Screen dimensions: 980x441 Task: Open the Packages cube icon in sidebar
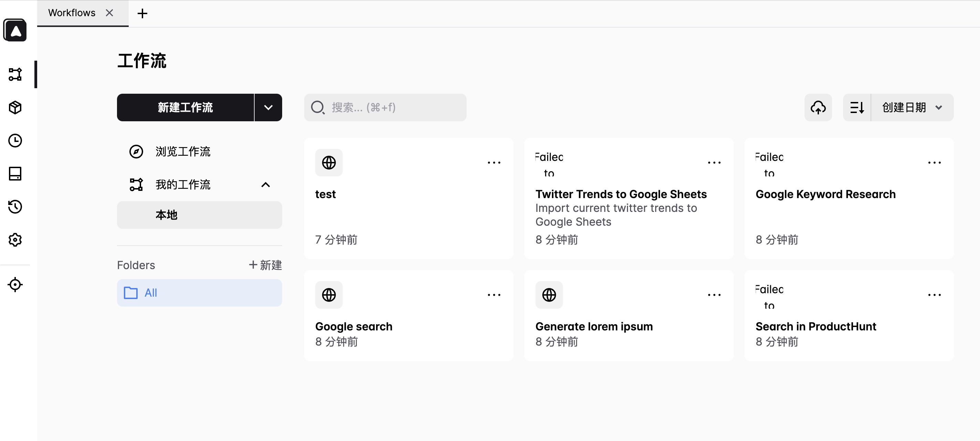coord(15,107)
